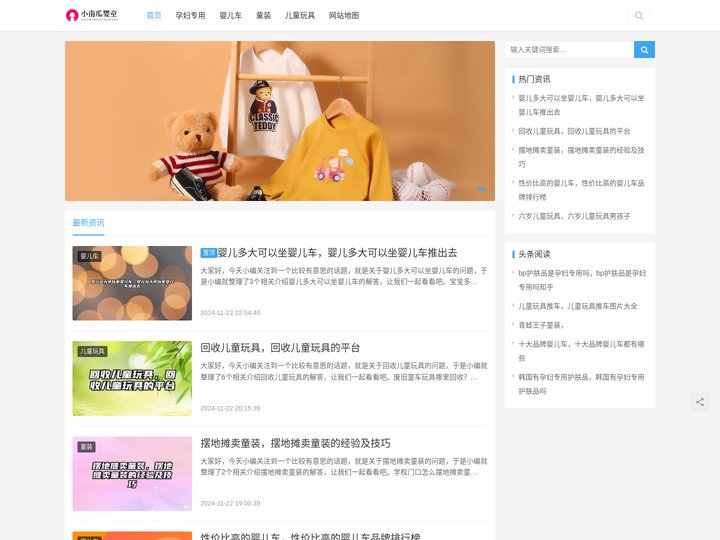
Task: Click the date 2024-11-22 20:15:39
Action: 230,408
